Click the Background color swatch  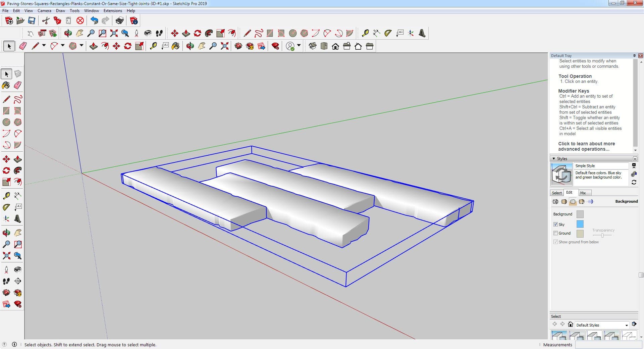pos(580,214)
